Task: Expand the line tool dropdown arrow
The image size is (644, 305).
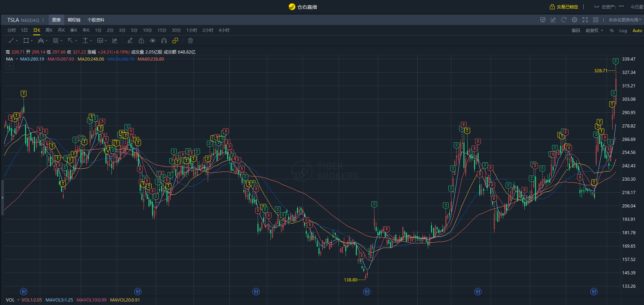Action: click(x=17, y=41)
